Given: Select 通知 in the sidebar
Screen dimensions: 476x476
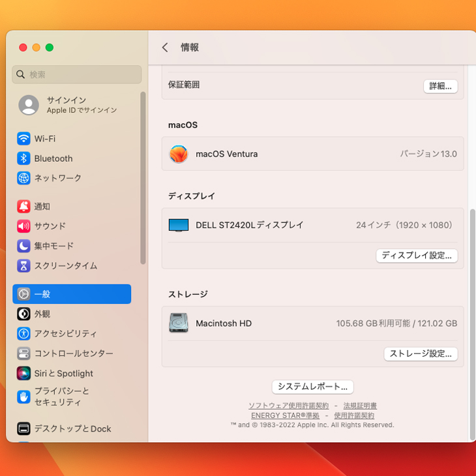Looking at the screenshot, I should point(72,207).
